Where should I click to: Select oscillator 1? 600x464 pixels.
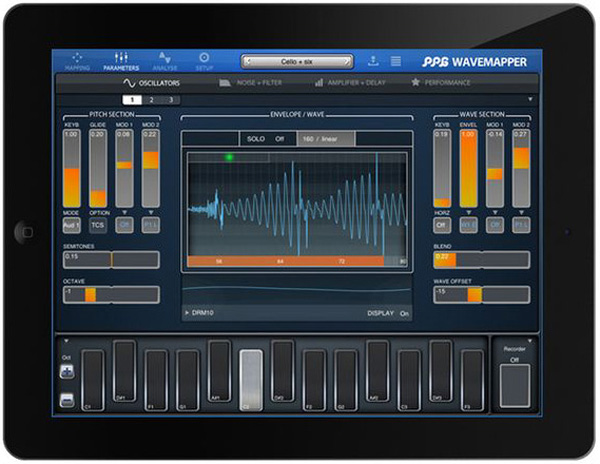pos(132,100)
